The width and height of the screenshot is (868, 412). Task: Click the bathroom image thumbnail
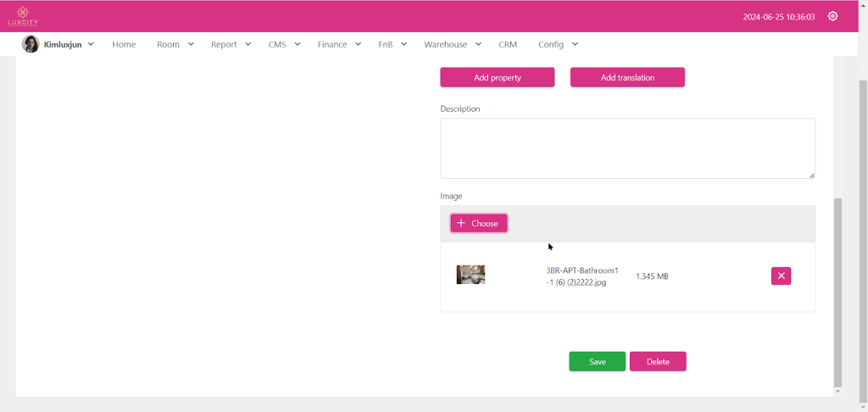pos(470,275)
